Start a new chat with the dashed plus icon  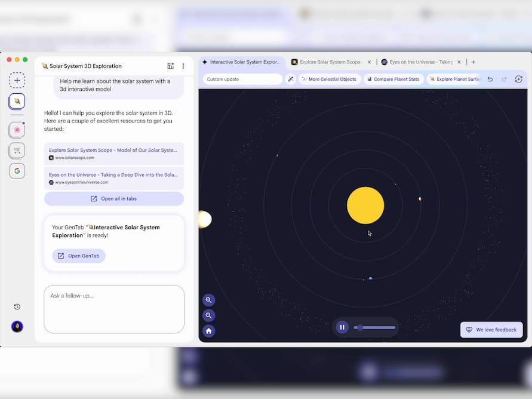click(17, 79)
